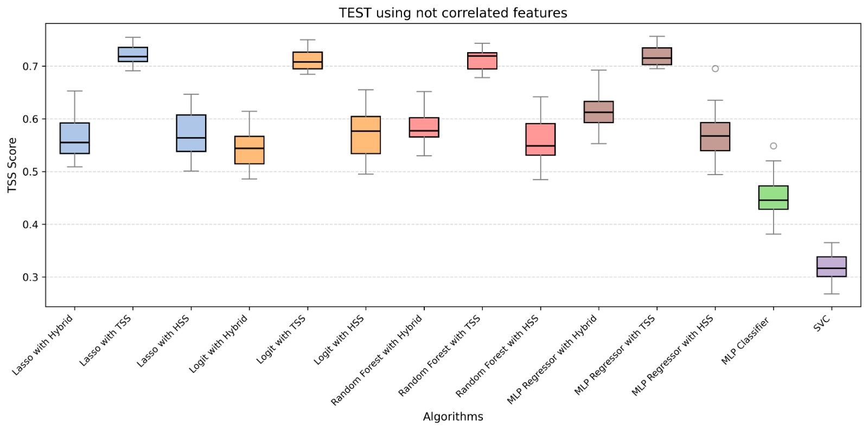Click the "TSS Score" y-axis label
The height and width of the screenshot is (430, 868).
pyautogui.click(x=12, y=165)
